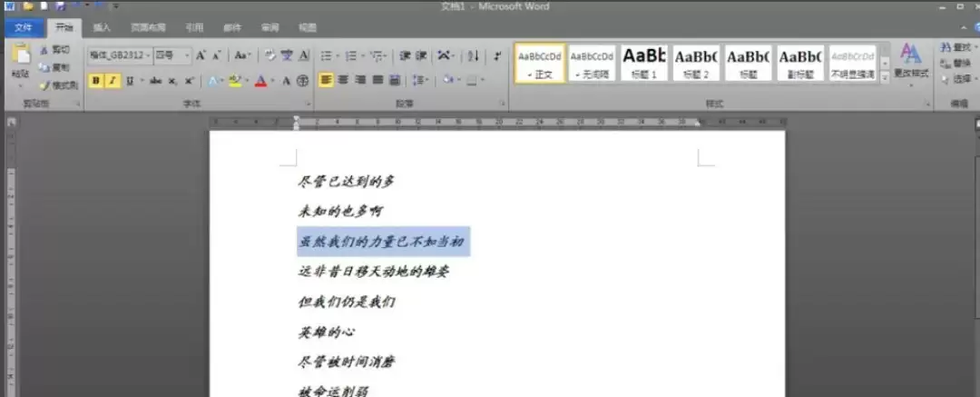Justify the paragraph text
Image resolution: width=980 pixels, height=397 pixels.
pyautogui.click(x=377, y=80)
